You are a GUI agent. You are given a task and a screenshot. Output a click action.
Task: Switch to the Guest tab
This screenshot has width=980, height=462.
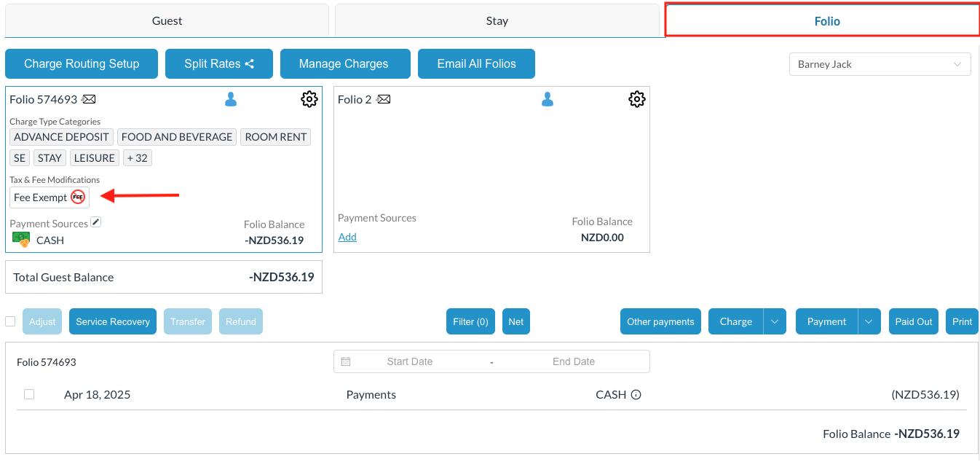tap(167, 21)
